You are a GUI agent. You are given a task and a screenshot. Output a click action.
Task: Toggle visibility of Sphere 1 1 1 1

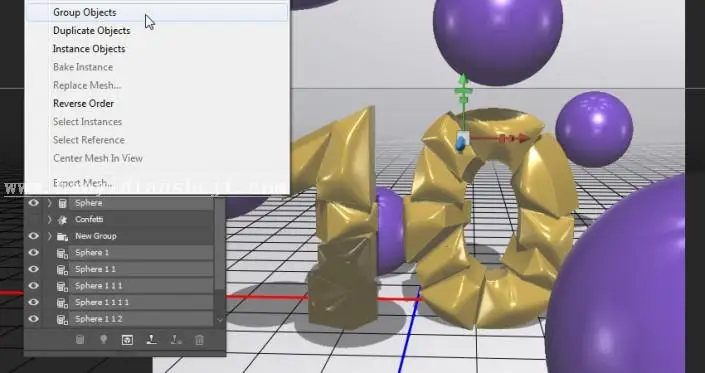pos(33,302)
